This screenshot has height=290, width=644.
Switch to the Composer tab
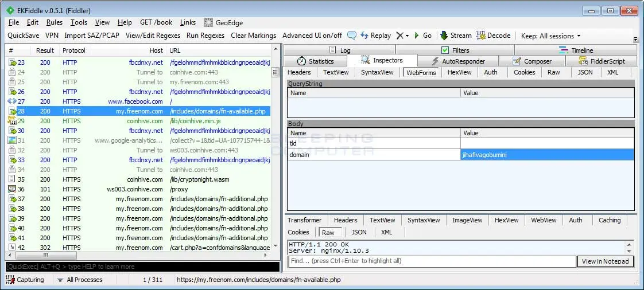[x=532, y=61]
